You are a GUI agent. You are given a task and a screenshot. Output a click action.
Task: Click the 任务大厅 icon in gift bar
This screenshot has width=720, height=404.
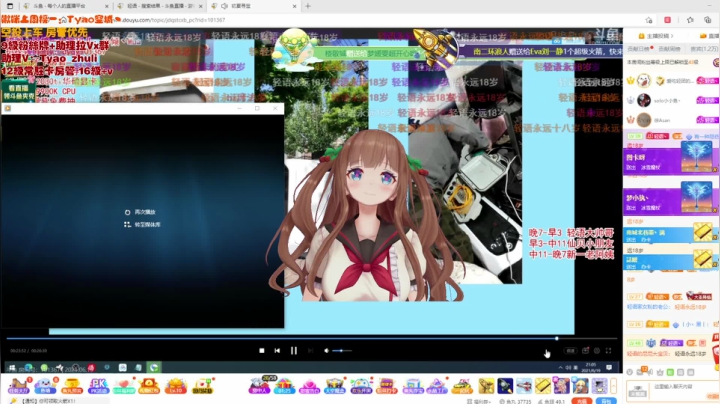click(18, 386)
